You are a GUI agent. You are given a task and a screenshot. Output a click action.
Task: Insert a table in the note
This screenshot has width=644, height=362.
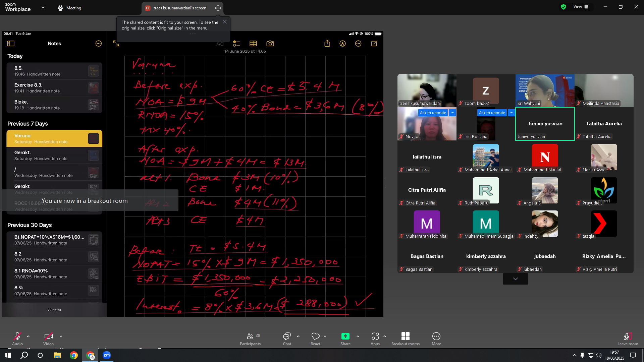[253, 44]
